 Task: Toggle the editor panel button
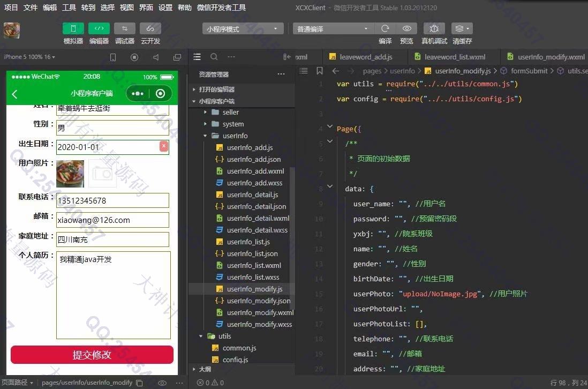pyautogui.click(x=99, y=29)
